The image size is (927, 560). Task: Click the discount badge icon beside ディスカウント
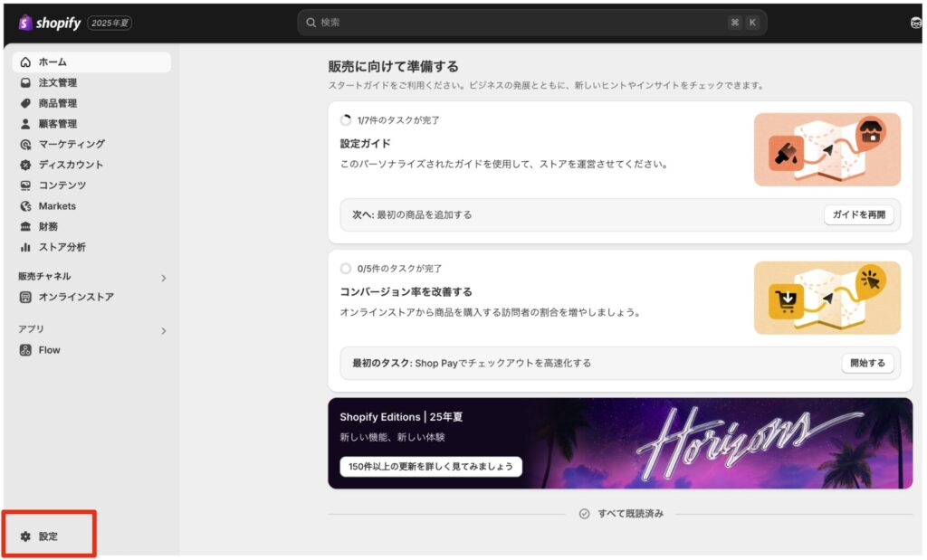coord(25,165)
